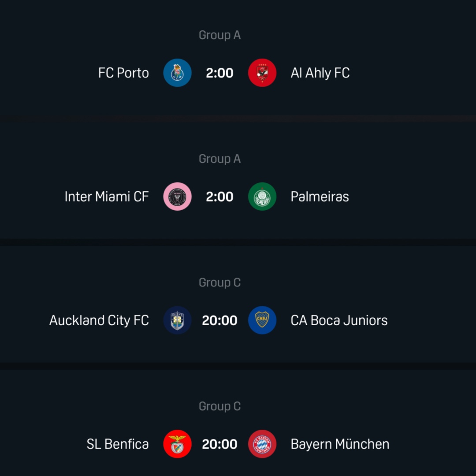
Task: Click the SL Benfica eagle crest
Action: [177, 444]
